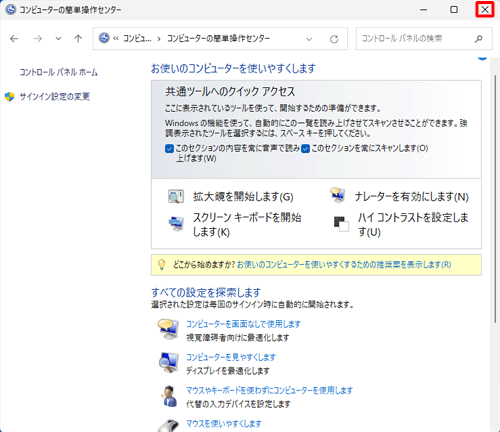
Task: Click icon for コンピューターを見やすくします
Action: tap(169, 363)
